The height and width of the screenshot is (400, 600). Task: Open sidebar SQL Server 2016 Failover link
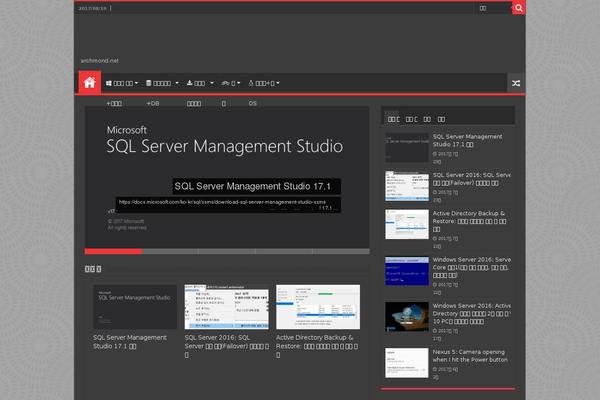471,179
